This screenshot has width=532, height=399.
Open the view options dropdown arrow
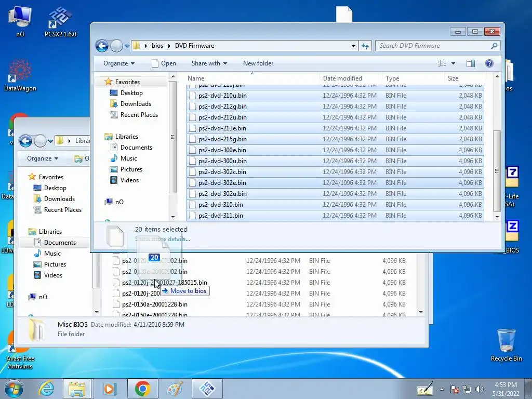tap(453, 63)
